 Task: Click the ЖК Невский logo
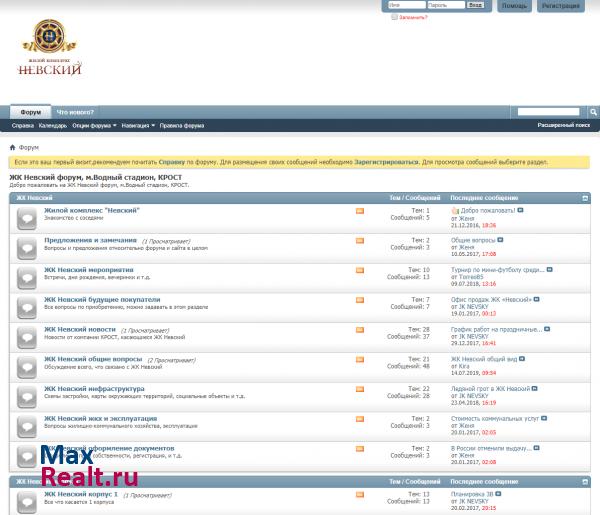50,47
